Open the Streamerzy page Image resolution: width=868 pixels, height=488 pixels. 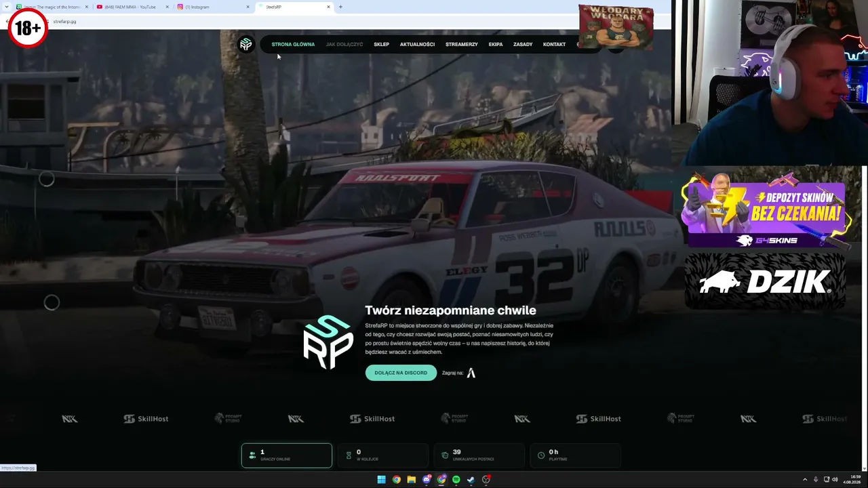(462, 45)
